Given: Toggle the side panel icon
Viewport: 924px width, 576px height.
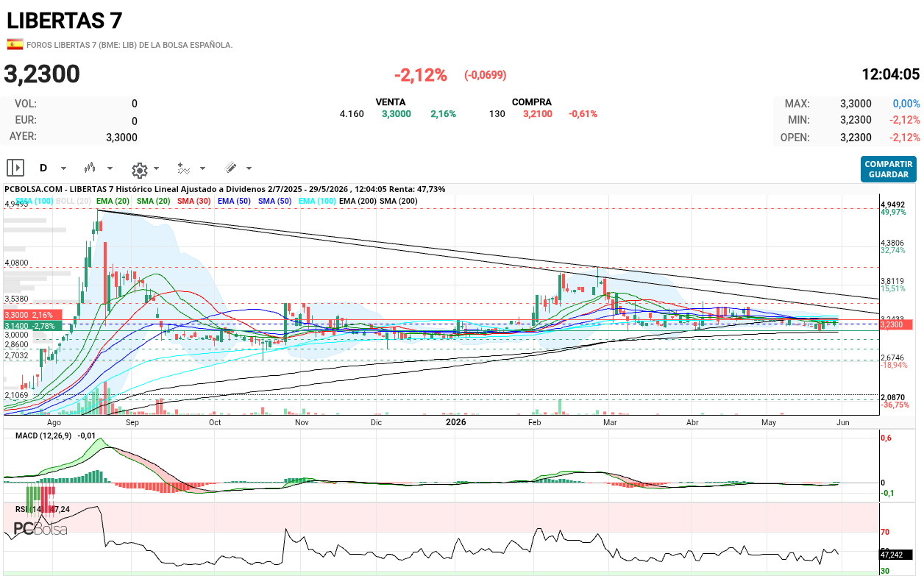Looking at the screenshot, I should [x=16, y=168].
